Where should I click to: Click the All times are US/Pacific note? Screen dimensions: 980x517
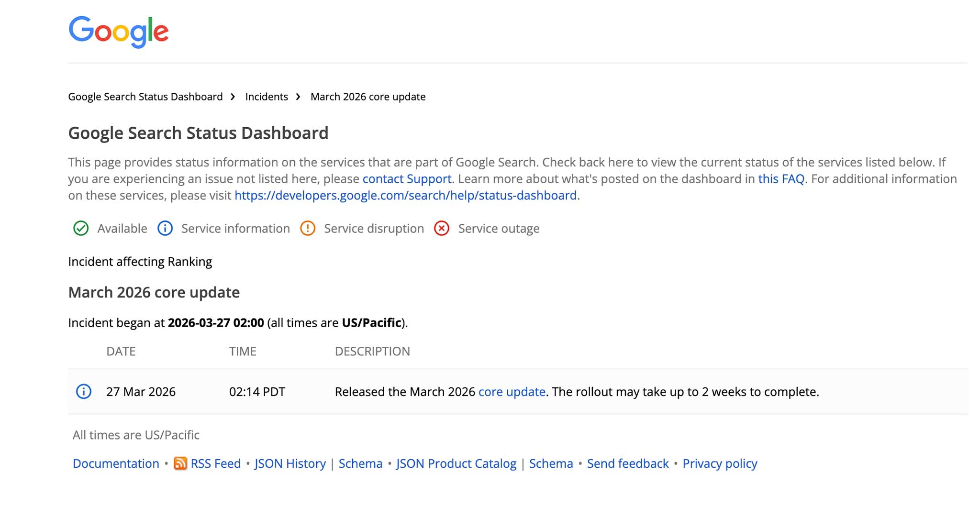[x=136, y=435]
